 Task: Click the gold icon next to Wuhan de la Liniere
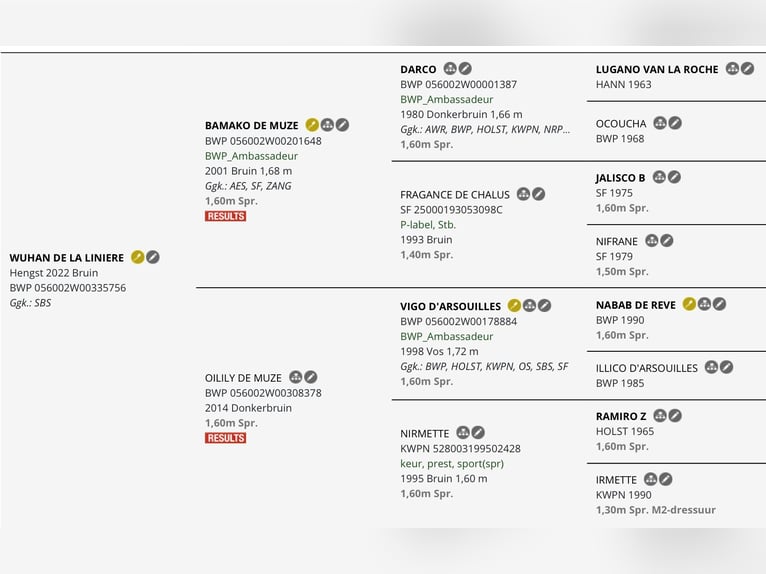[x=138, y=257]
